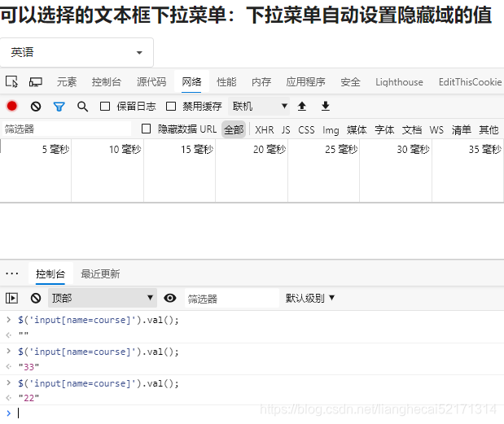Filter requests by 字体
This screenshot has width=504, height=424.
(384, 129)
